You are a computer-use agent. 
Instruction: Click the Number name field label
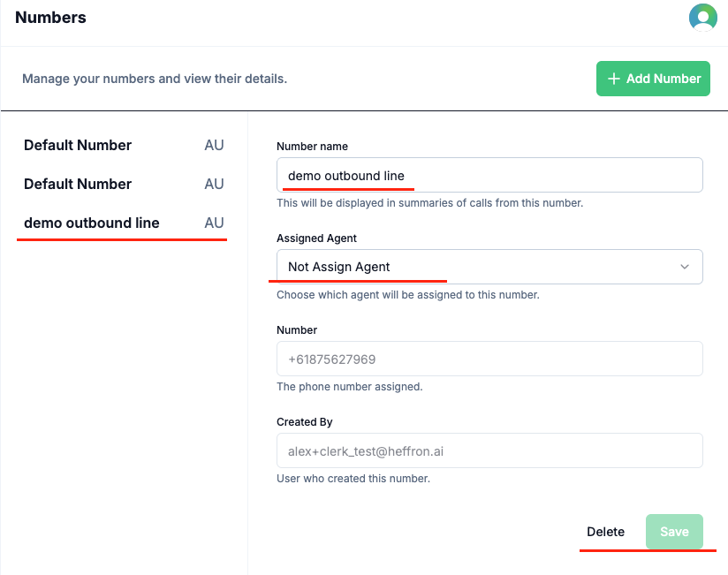[312, 147]
